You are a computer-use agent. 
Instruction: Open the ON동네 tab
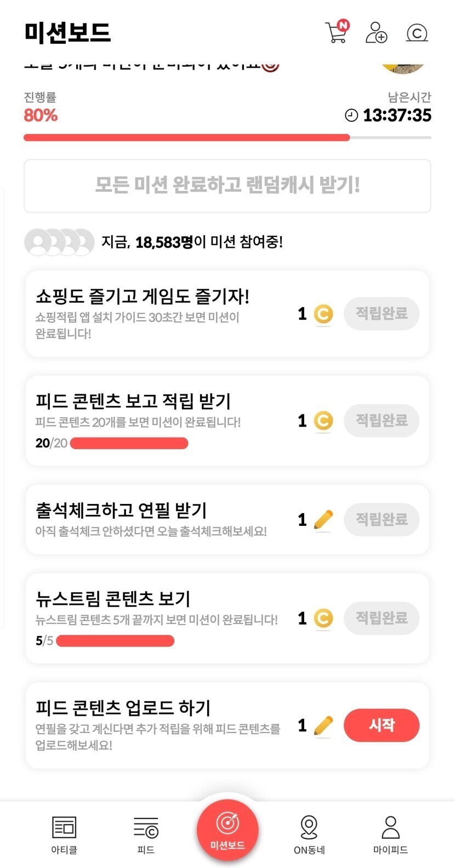tap(309, 835)
